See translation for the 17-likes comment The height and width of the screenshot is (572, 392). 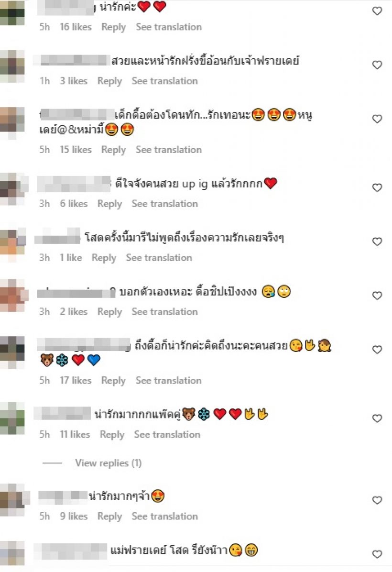click(x=168, y=380)
